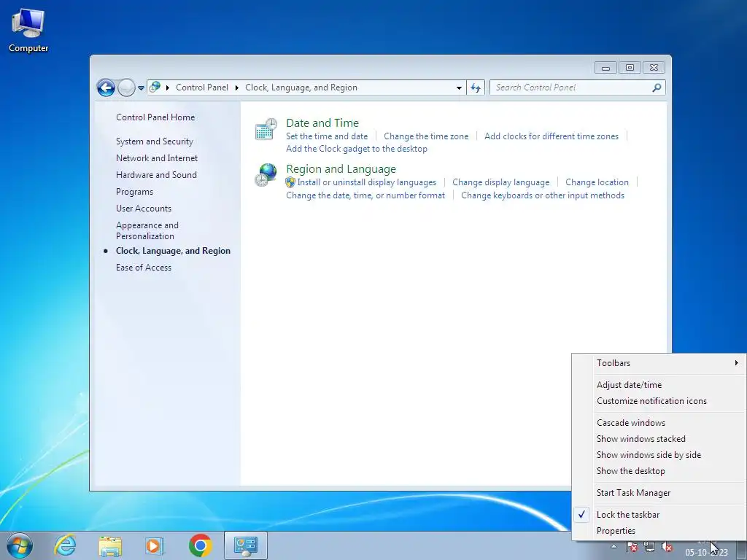Click Set the time and date
This screenshot has width=747, height=560.
[326, 136]
